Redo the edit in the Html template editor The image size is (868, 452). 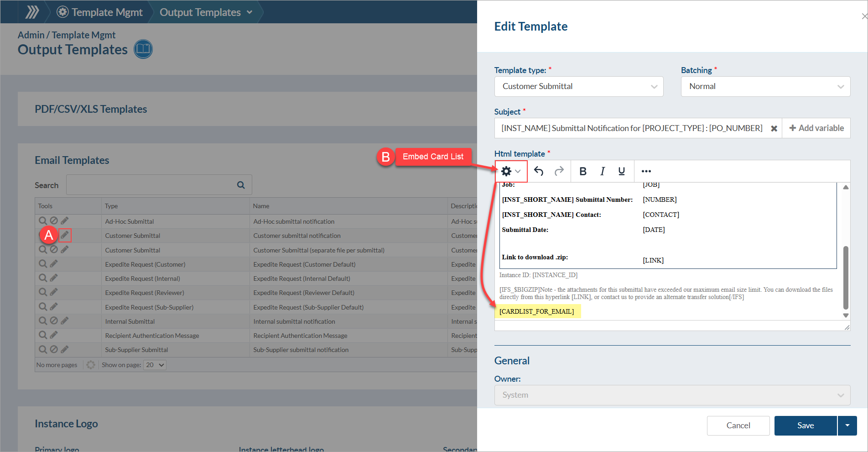click(x=559, y=171)
